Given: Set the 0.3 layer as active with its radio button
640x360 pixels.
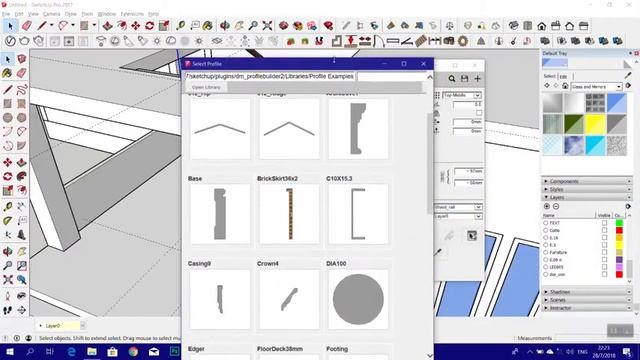Looking at the screenshot, I should (x=546, y=245).
